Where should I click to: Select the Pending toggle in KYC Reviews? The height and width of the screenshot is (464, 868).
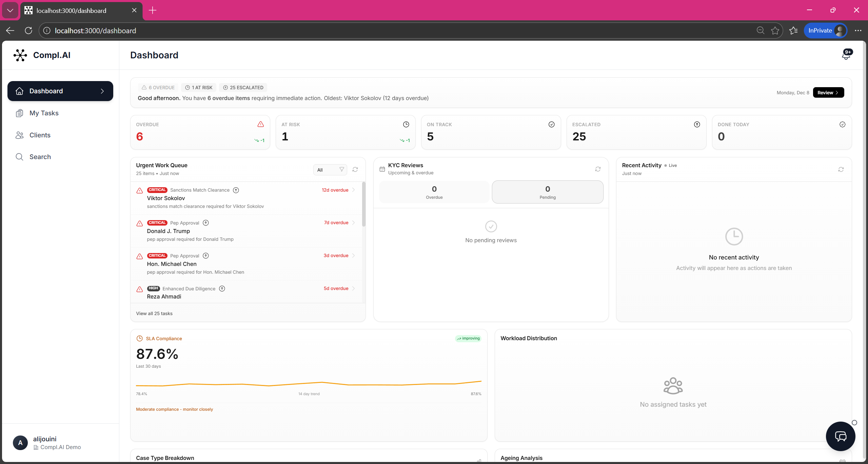(x=547, y=192)
